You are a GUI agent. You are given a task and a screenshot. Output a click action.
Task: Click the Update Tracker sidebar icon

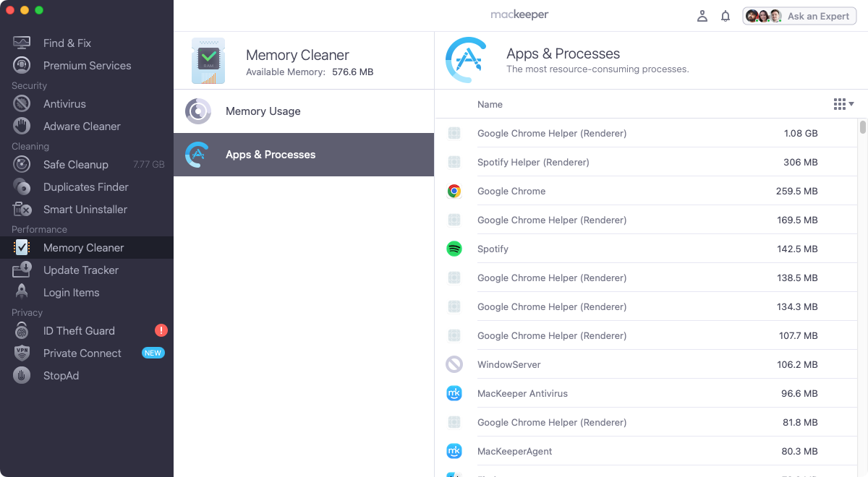click(22, 270)
